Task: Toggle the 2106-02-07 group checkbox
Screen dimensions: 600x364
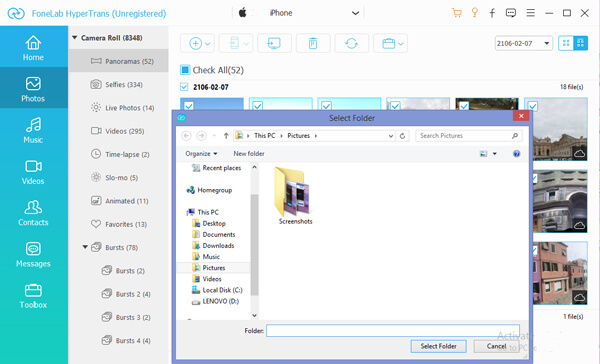Action: [184, 87]
